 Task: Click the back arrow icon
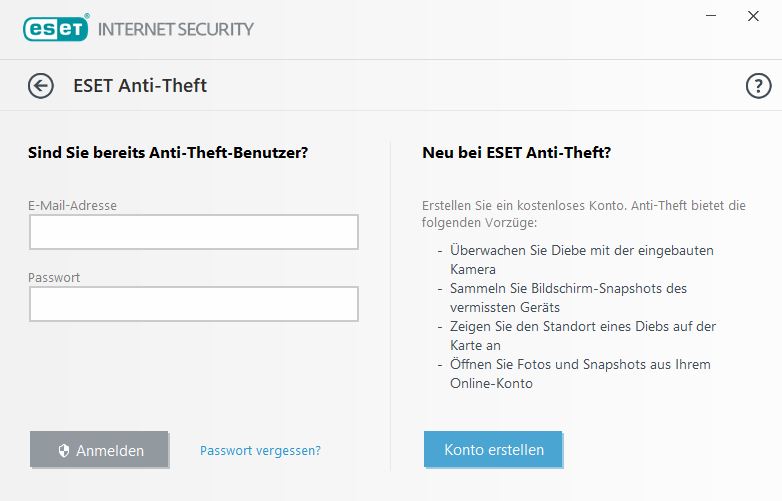pyautogui.click(x=40, y=86)
